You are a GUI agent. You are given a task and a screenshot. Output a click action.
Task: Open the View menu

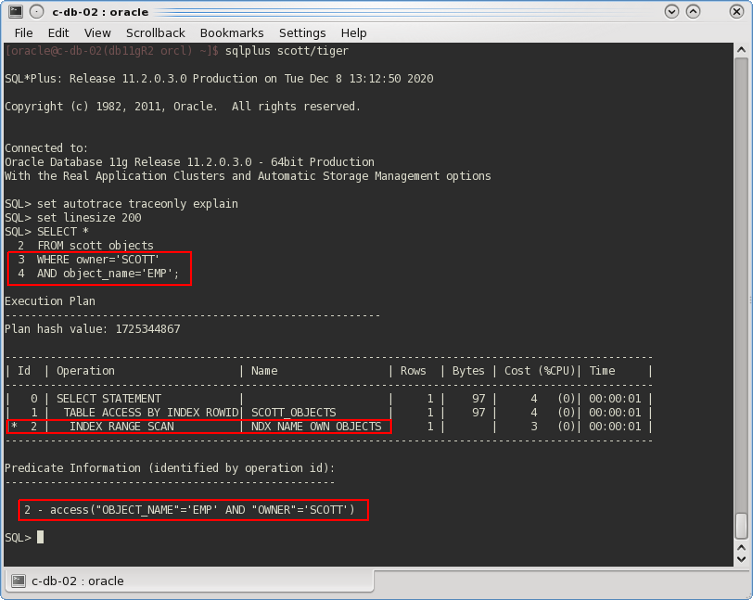[x=97, y=33]
